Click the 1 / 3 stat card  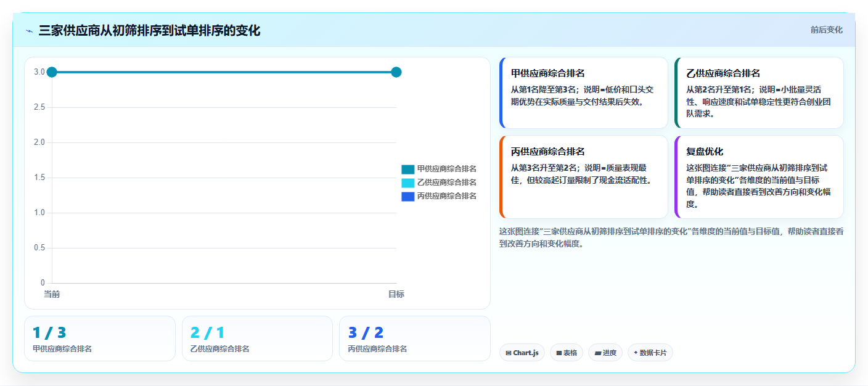(100, 339)
